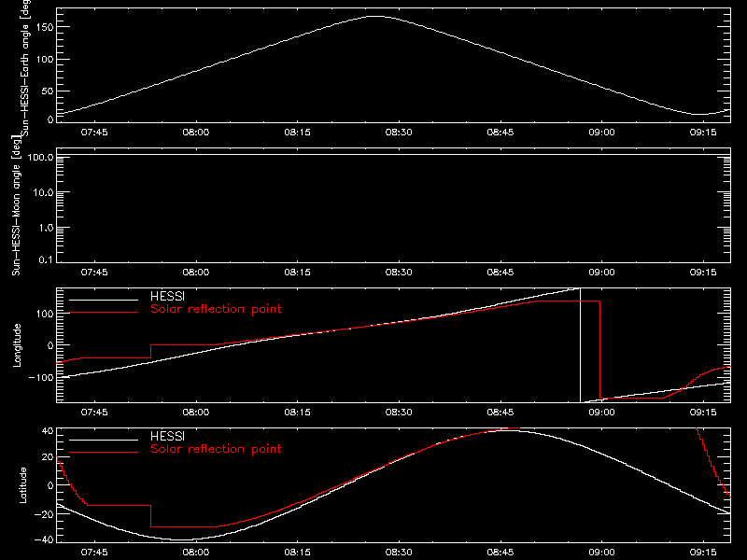Click the 100 tick on Longitude axis
This screenshot has width=747, height=560.
click(45, 314)
